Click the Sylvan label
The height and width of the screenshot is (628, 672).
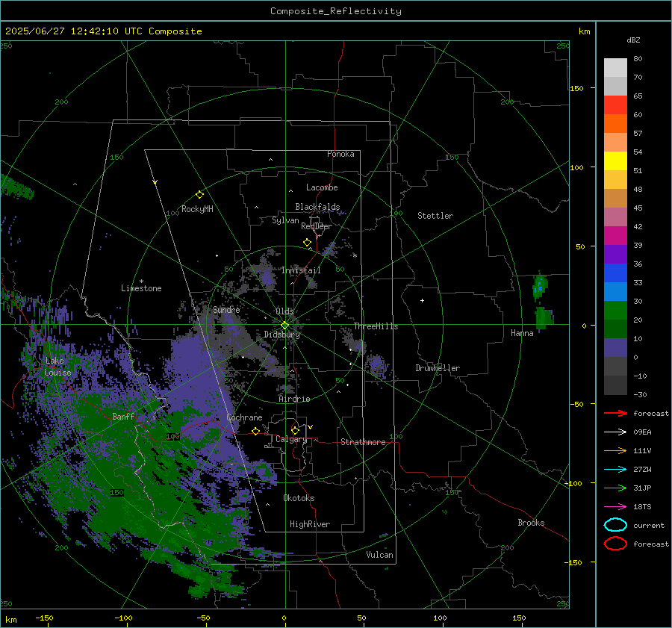(x=285, y=220)
